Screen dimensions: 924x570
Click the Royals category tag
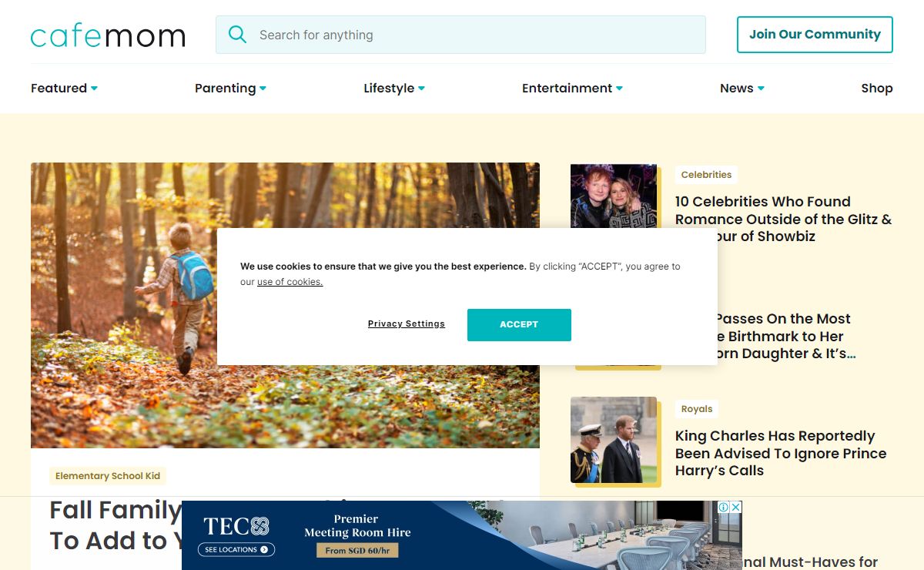[x=697, y=409]
